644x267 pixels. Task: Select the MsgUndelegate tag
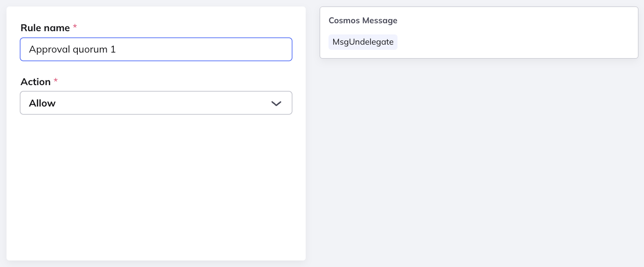pyautogui.click(x=363, y=42)
